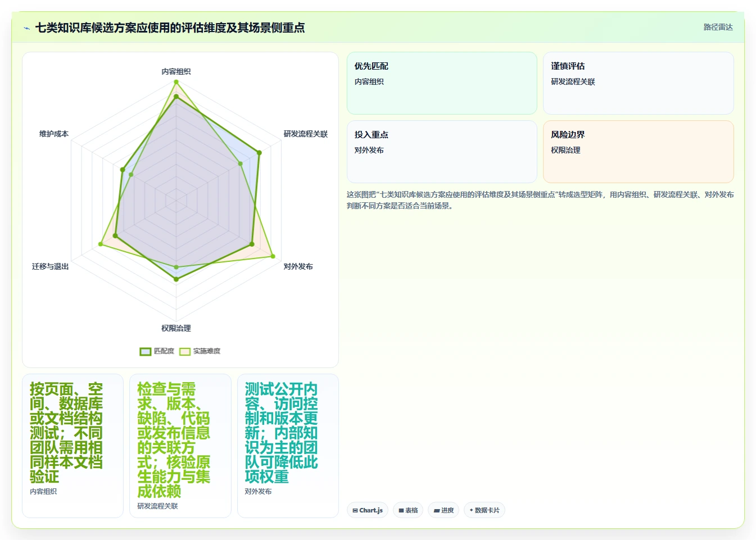Click the page title 七类知识库候选方案

170,28
